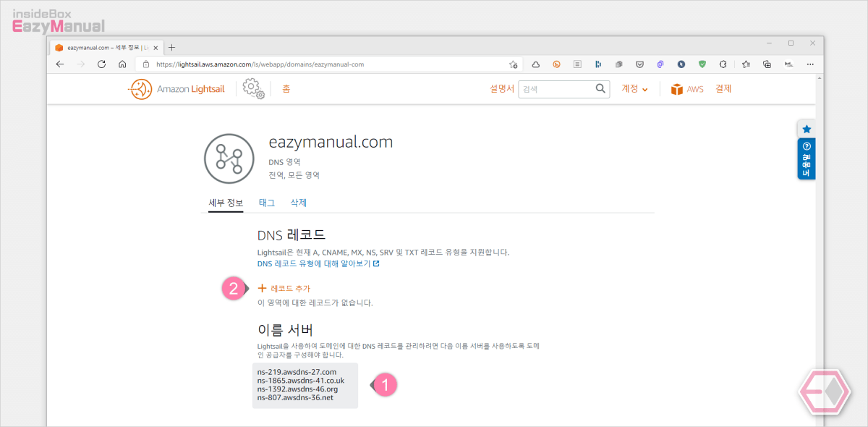Viewport: 868px width, 427px height.
Task: Go back with the browser back arrow
Action: 60,64
